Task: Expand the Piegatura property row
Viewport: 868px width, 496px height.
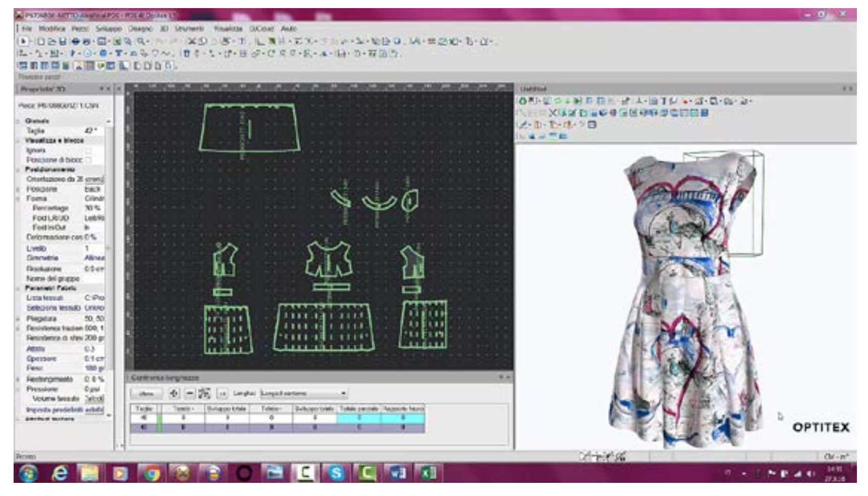Action: (x=19, y=319)
